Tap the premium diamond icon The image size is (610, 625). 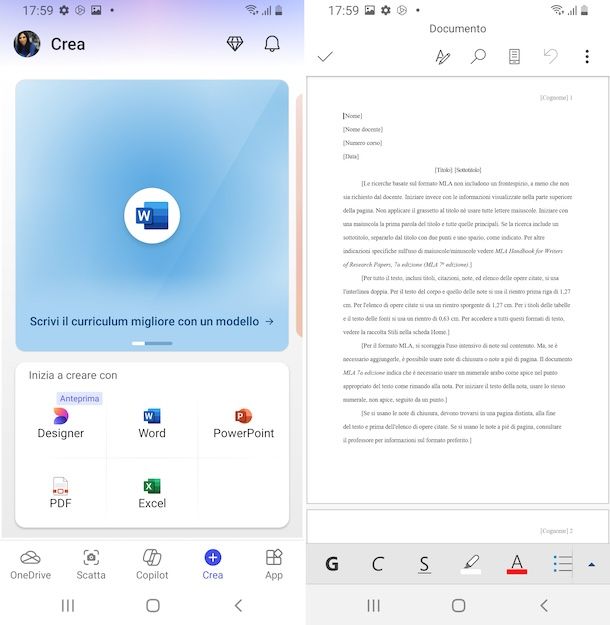click(235, 43)
